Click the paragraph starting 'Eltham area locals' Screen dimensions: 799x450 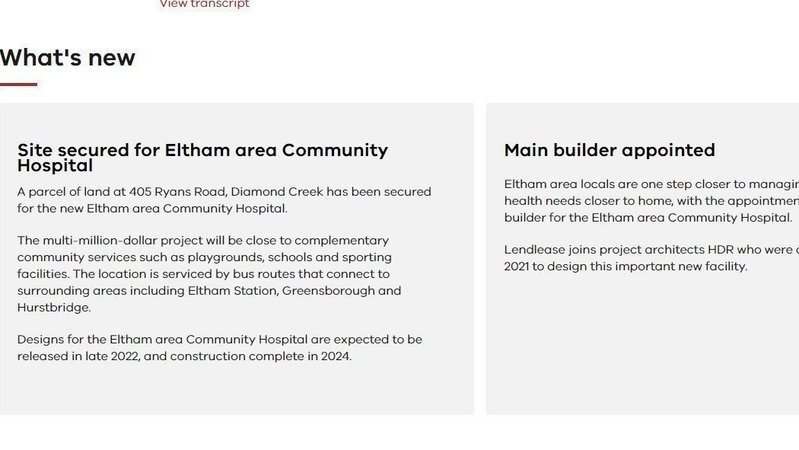pyautogui.click(x=651, y=200)
